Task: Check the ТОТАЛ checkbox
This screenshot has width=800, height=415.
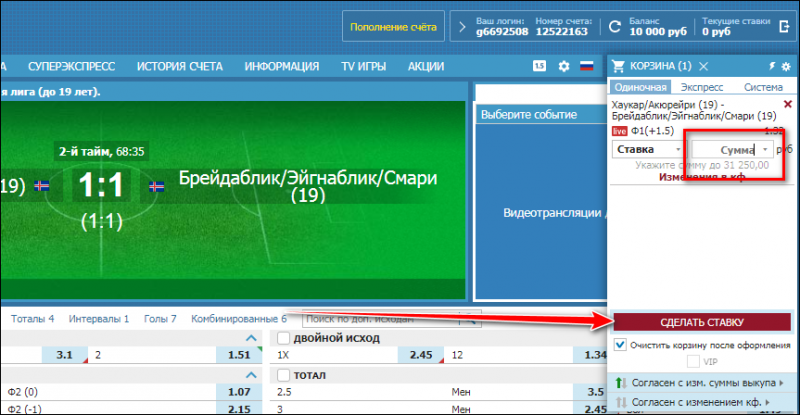Action: coord(283,375)
